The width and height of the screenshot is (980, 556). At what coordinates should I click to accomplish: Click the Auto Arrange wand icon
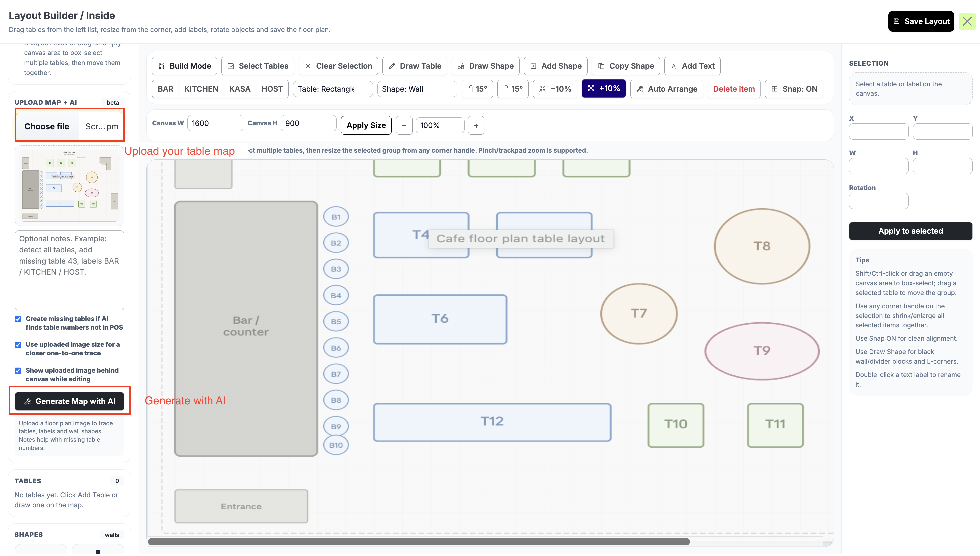[640, 89]
